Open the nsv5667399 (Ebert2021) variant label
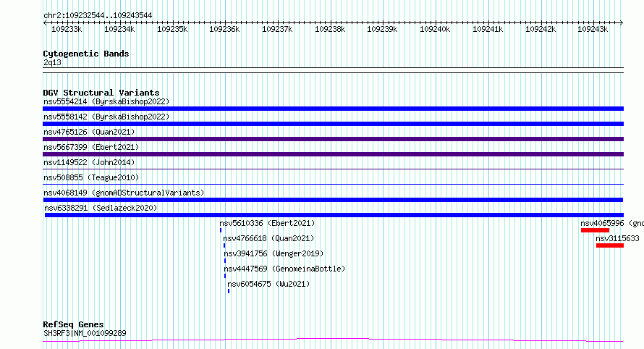The height and width of the screenshot is (349, 644). pos(91,147)
